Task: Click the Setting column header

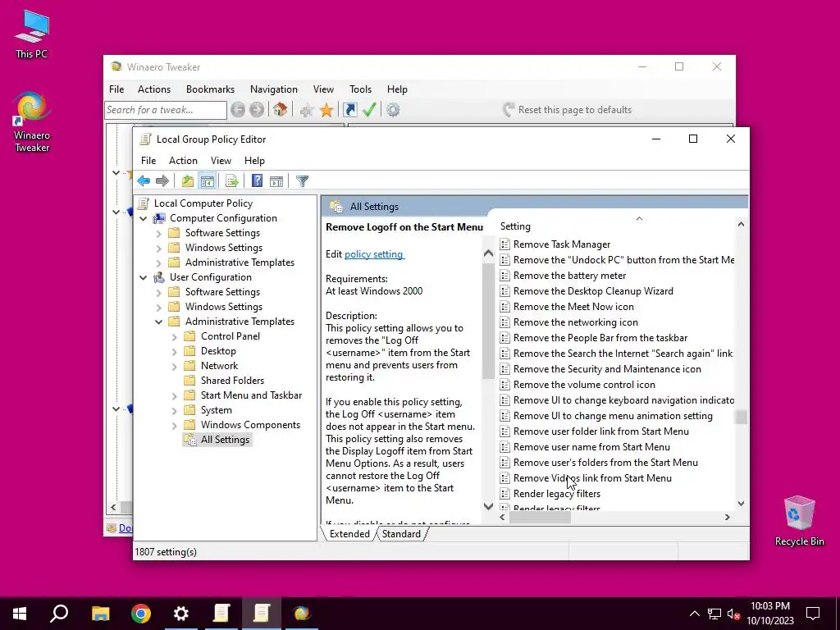Action: click(x=617, y=226)
